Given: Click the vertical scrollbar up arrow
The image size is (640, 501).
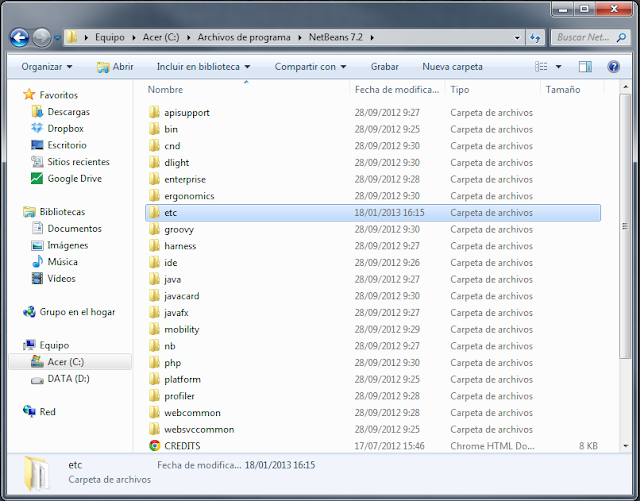Looking at the screenshot, I should tap(625, 87).
